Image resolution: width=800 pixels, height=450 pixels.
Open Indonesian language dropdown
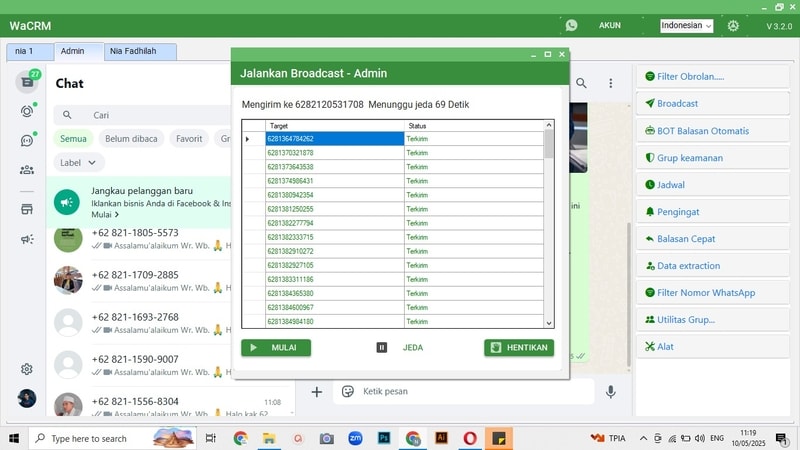(686, 26)
